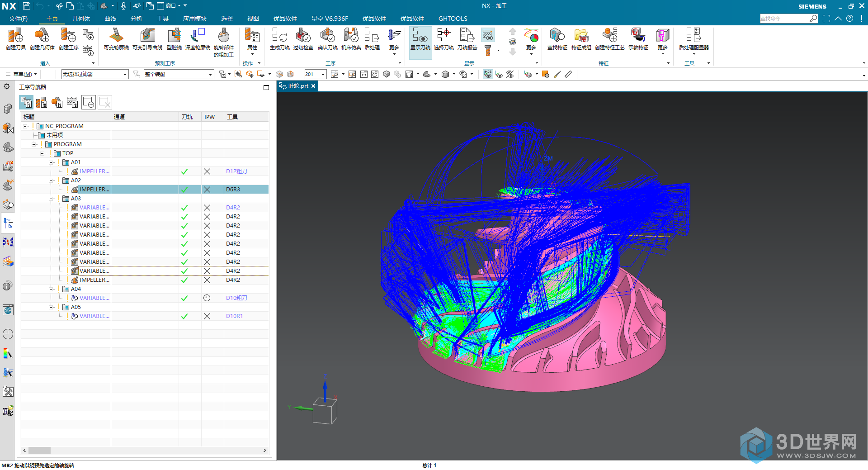Toggle the MCS display icon in the selection bar
Viewport: 868px width, 470px height.
[x=488, y=74]
